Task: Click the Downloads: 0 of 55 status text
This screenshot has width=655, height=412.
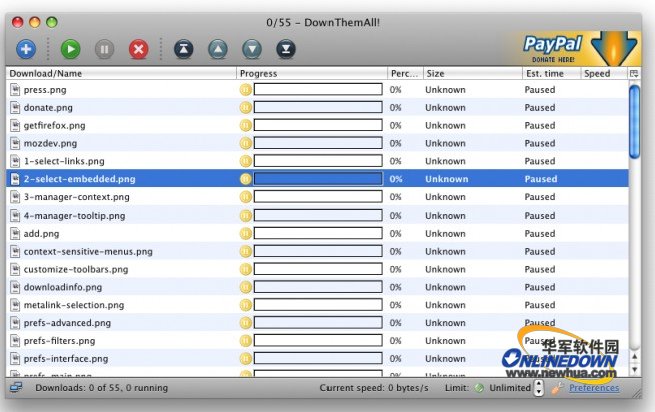Action: point(102,388)
